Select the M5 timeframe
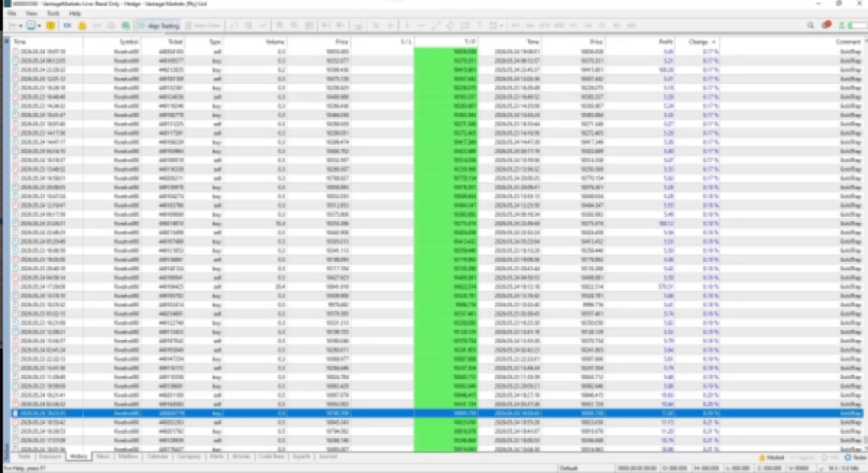Screen dimensions: 868x473 tap(531, 25)
